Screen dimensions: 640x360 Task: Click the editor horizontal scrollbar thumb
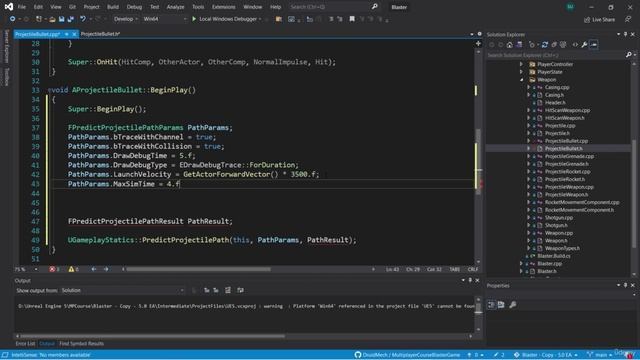pyautogui.click(x=198, y=269)
